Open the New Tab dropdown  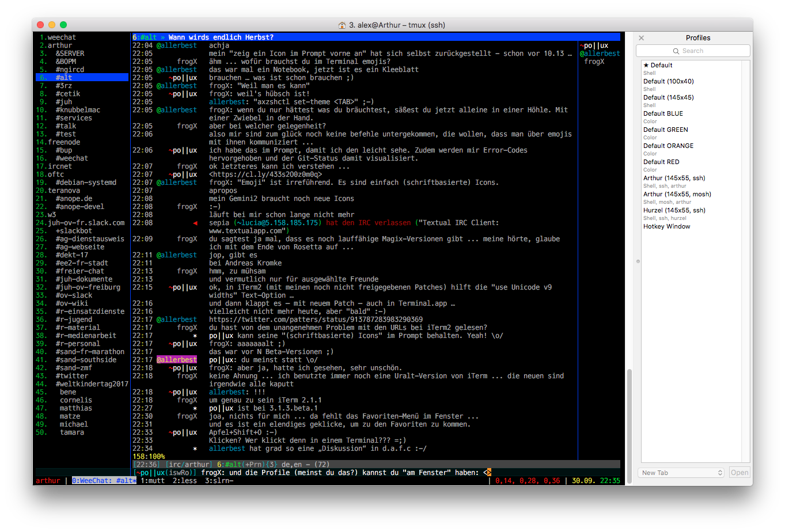pos(681,473)
